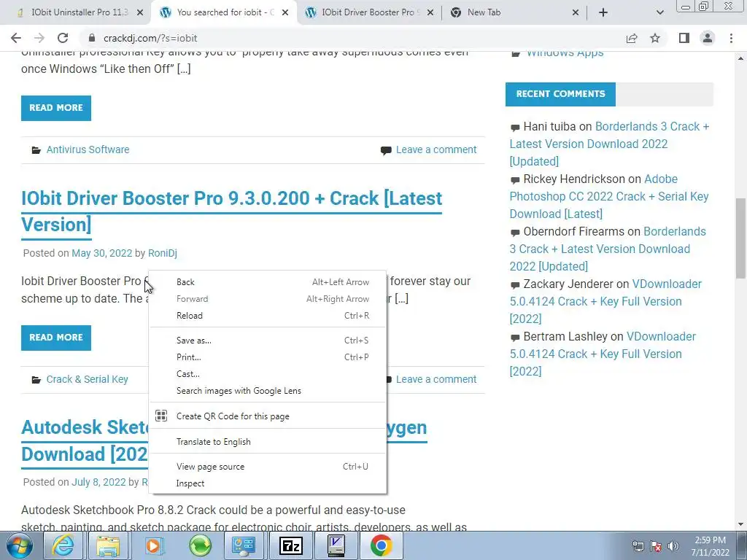Choose Search images with Google Lens

[267, 391]
